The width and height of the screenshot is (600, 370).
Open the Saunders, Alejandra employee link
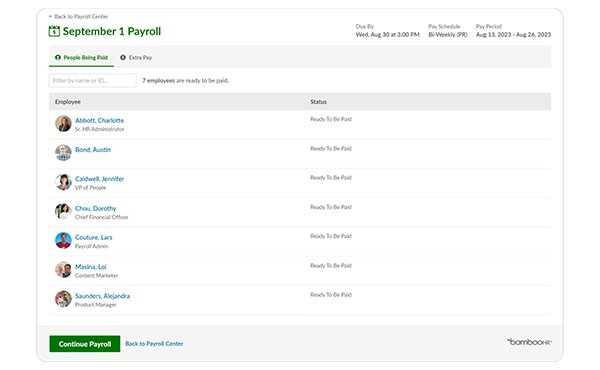(103, 296)
